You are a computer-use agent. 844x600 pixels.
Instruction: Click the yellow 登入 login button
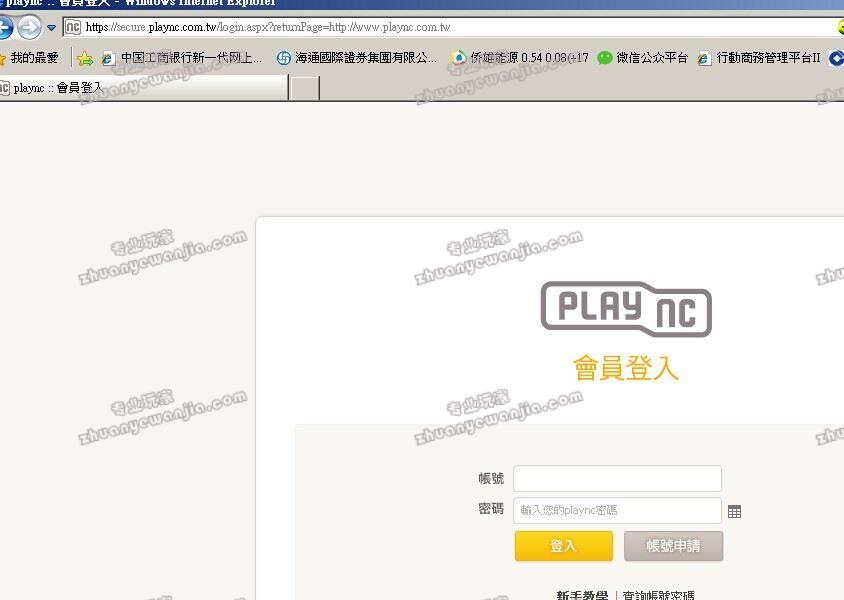(x=564, y=546)
